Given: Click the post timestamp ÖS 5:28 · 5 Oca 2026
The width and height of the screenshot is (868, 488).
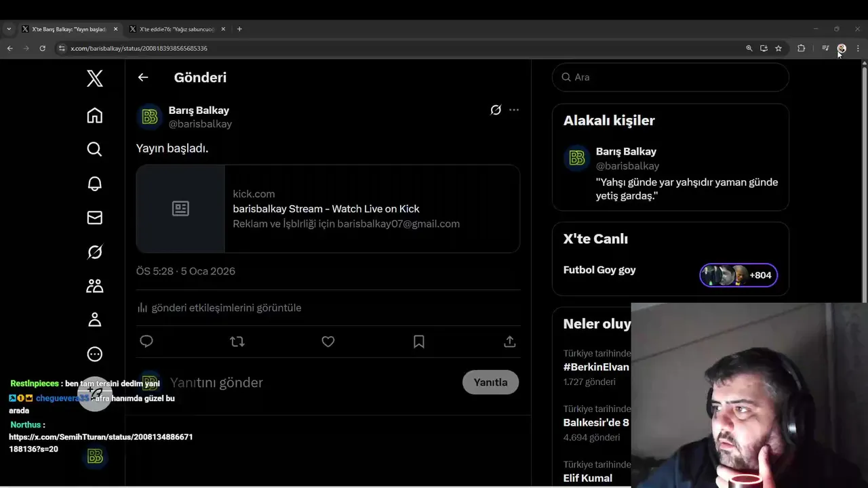Looking at the screenshot, I should [x=186, y=271].
